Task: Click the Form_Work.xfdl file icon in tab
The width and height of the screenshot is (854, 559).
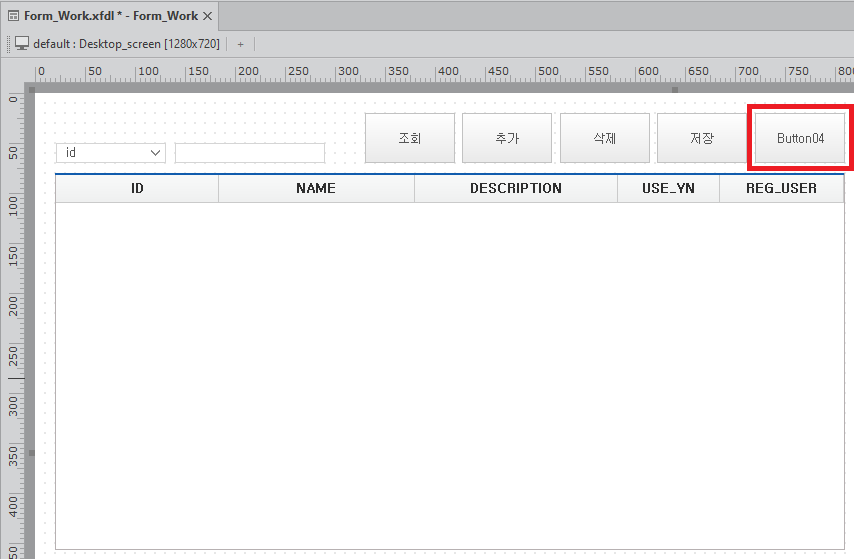Action: click(x=14, y=16)
